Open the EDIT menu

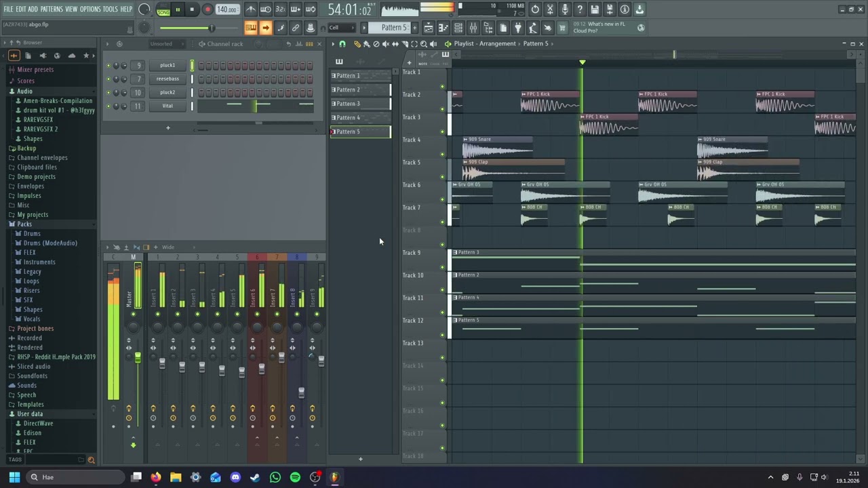(21, 9)
